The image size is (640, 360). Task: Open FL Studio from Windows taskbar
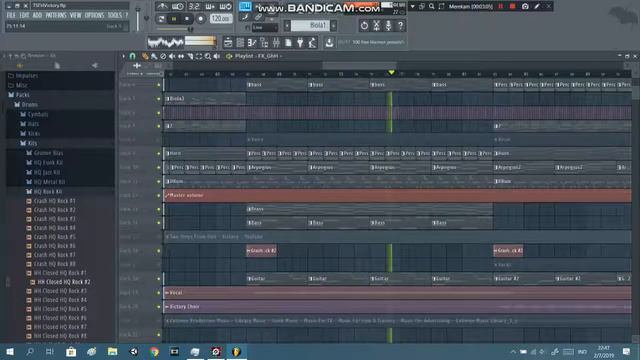tap(236, 351)
